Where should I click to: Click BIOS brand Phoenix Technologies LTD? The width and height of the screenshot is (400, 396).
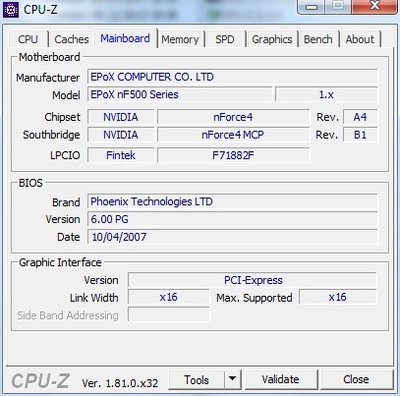point(232,202)
